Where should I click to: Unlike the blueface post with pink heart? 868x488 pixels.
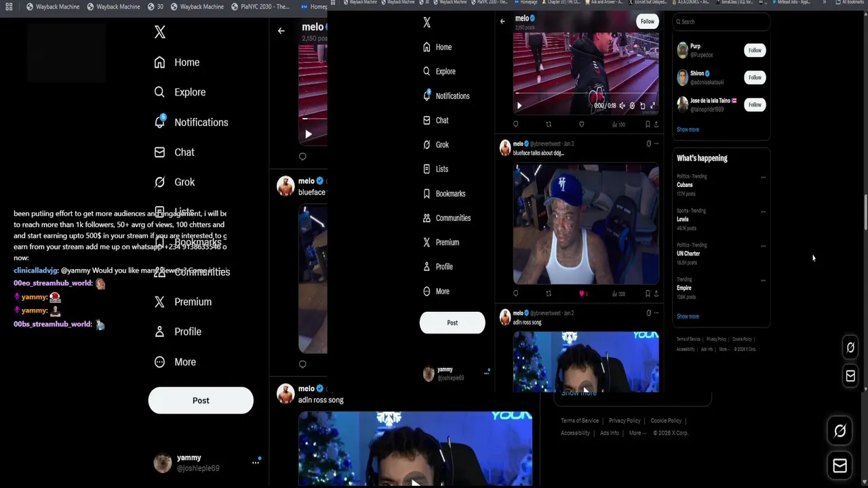(583, 293)
